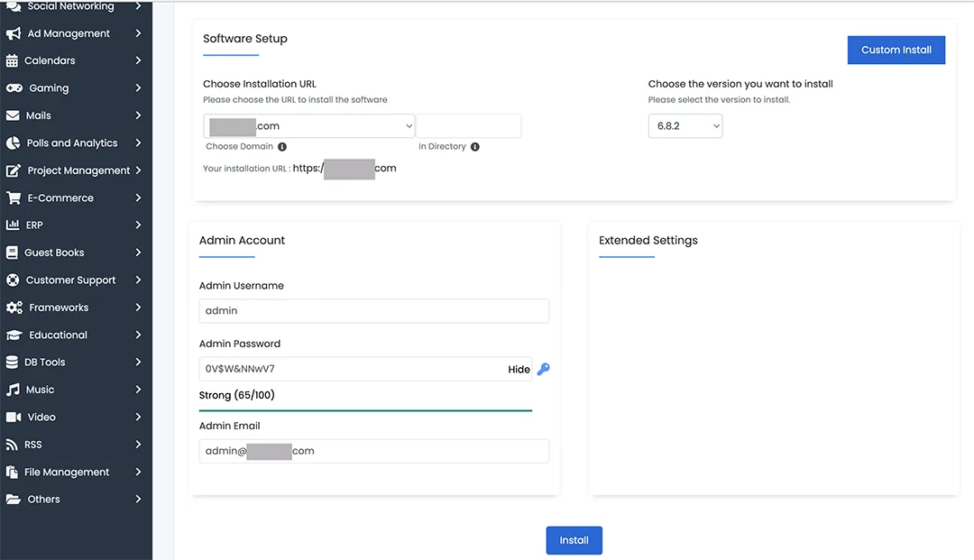Click the Project Management edit icon
Screen dimensions: 974x560
point(13,170)
